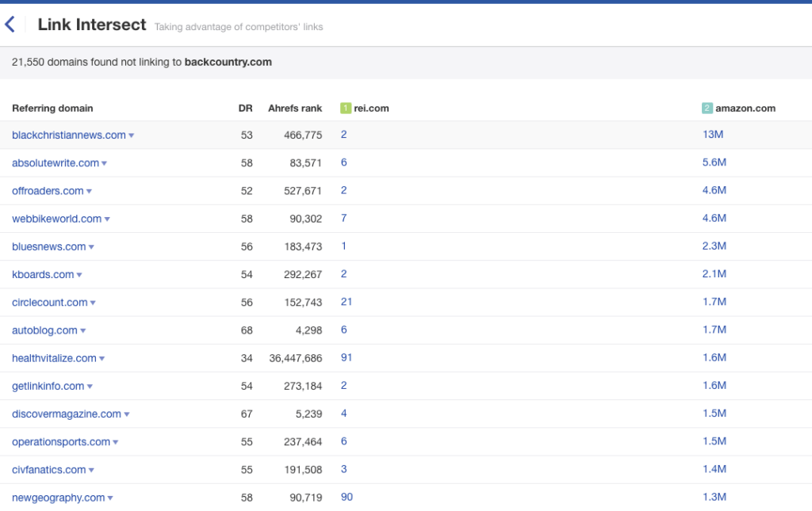Viewport: 812px width, 511px height.
Task: Open the newgeography.com domain link
Action: [59, 498]
